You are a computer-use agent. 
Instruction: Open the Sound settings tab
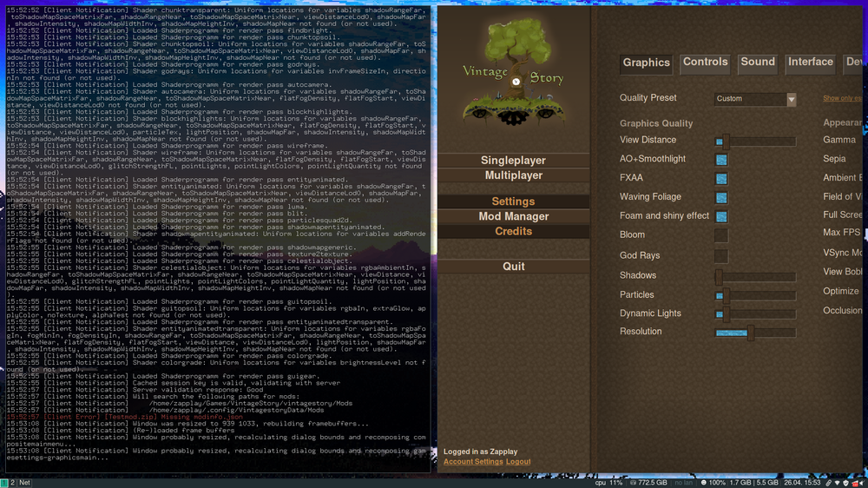coord(757,63)
